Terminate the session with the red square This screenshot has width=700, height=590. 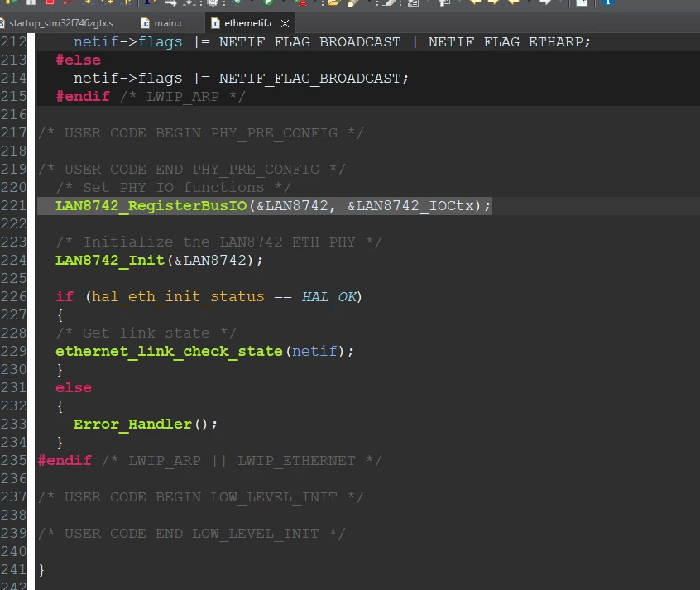tap(50, 2)
